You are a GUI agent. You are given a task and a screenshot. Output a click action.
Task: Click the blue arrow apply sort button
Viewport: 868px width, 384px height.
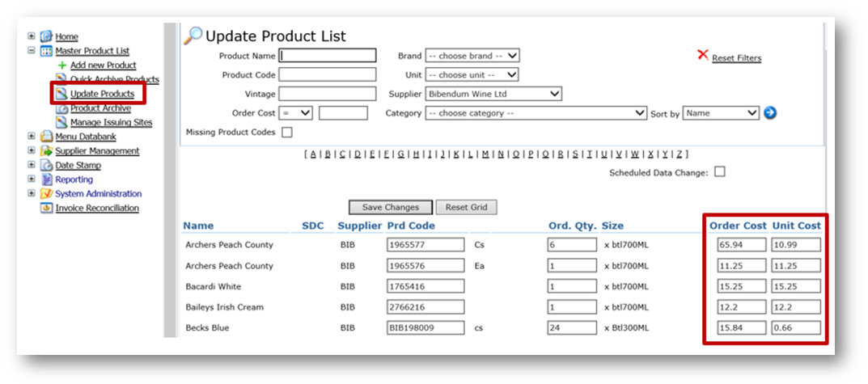pyautogui.click(x=770, y=113)
